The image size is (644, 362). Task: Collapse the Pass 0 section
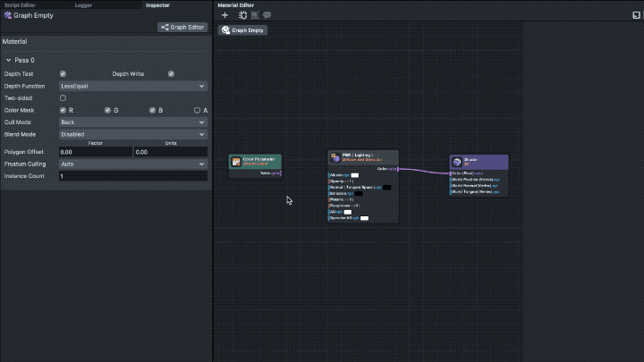(x=9, y=60)
